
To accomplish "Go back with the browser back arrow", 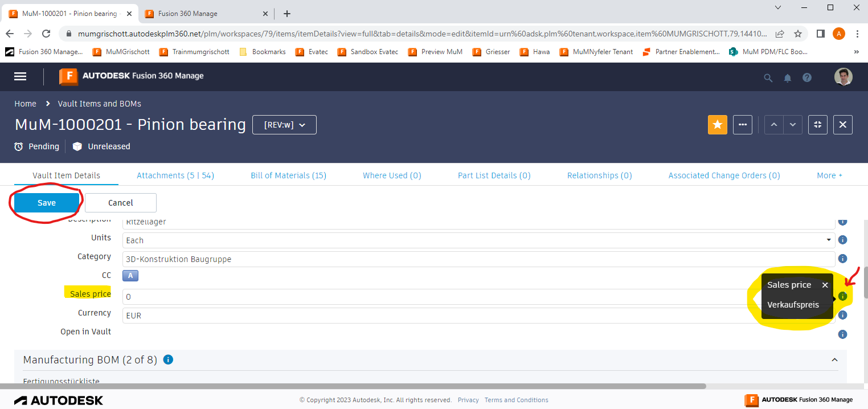I will (x=10, y=34).
